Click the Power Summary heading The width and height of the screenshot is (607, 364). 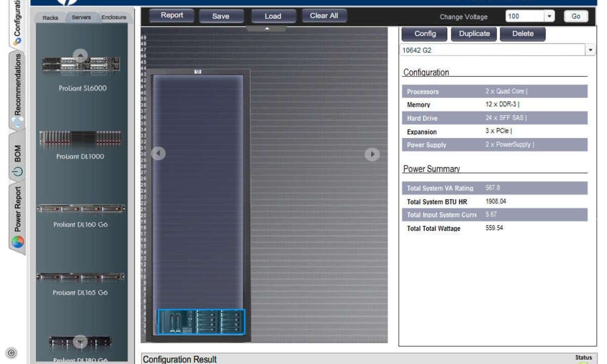coord(431,169)
